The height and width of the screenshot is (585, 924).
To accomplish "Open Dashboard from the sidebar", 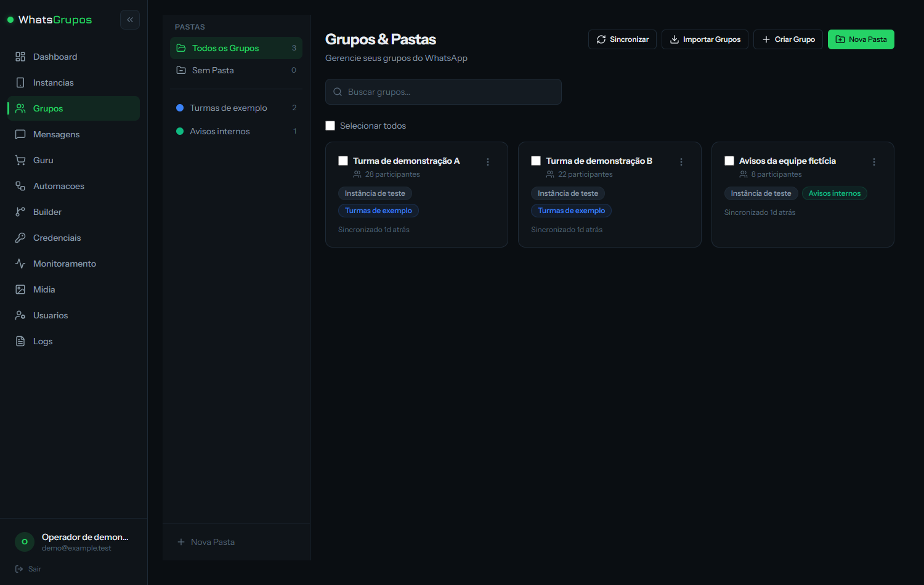I will pyautogui.click(x=73, y=57).
